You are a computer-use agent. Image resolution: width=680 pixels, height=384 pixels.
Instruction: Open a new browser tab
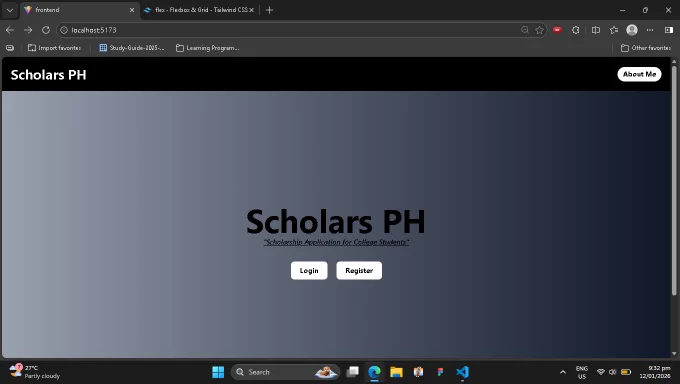click(269, 10)
